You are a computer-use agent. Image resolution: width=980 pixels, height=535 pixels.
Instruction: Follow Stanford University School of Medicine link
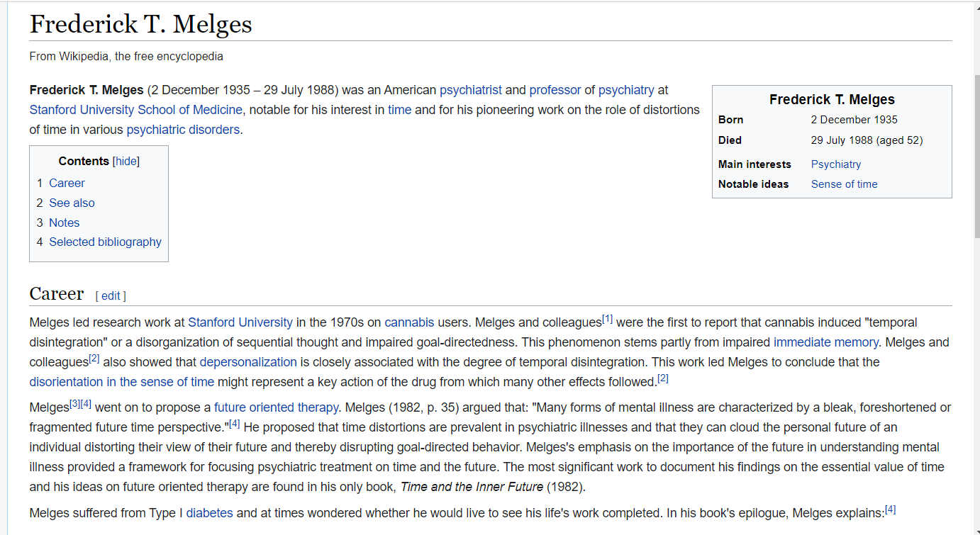coord(136,110)
